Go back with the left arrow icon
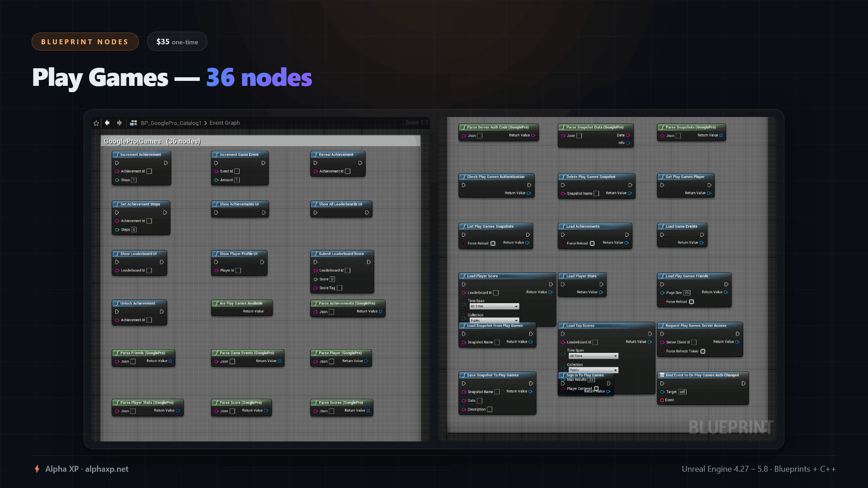This screenshot has height=488, width=868. [x=107, y=123]
